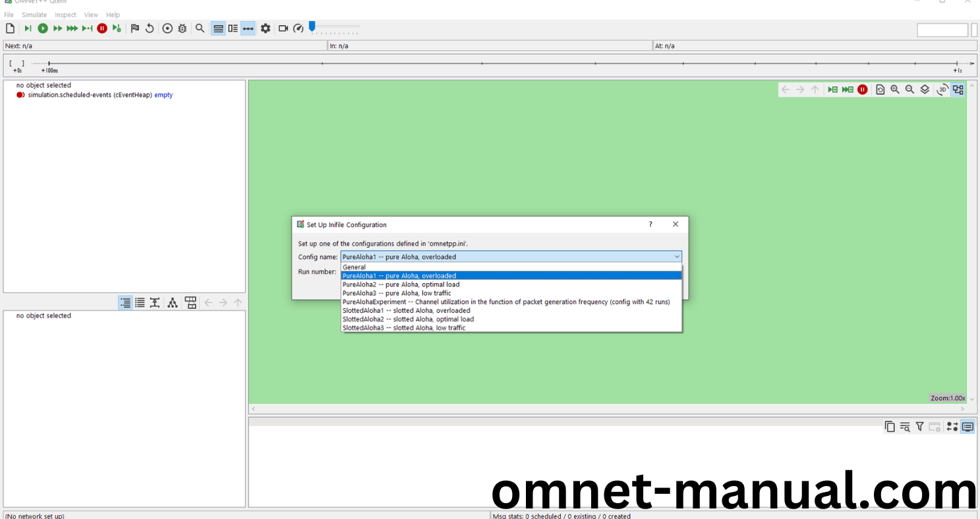Click the Zoom In icon above the canvas
The height and width of the screenshot is (519, 980).
(895, 89)
